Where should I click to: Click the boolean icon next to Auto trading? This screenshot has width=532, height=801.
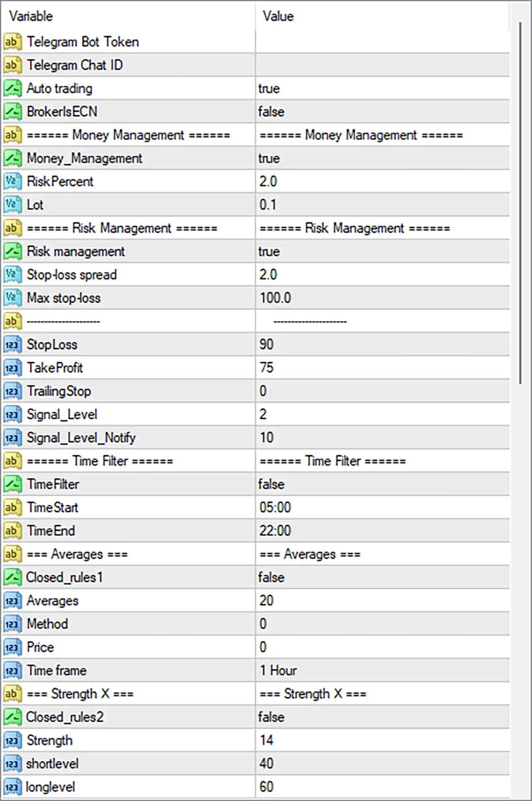tap(12, 89)
